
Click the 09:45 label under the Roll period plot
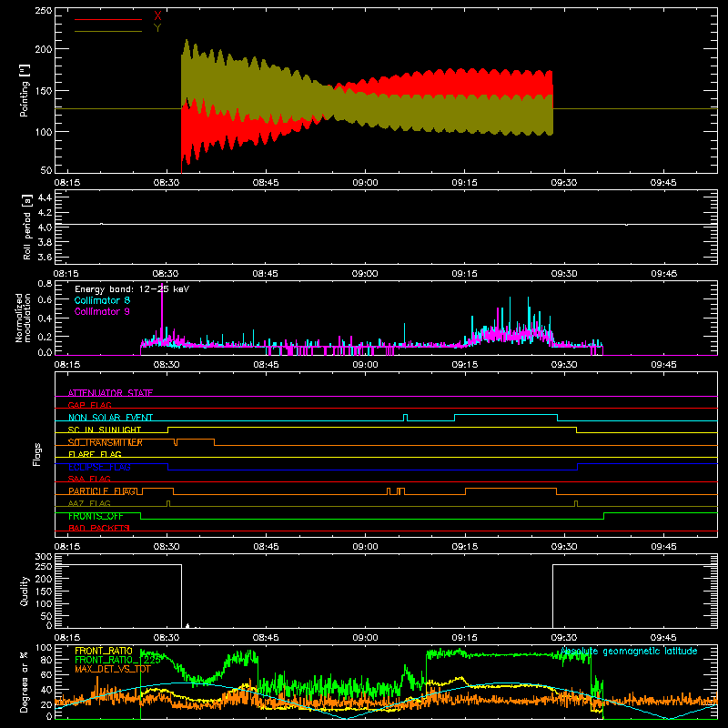click(663, 274)
